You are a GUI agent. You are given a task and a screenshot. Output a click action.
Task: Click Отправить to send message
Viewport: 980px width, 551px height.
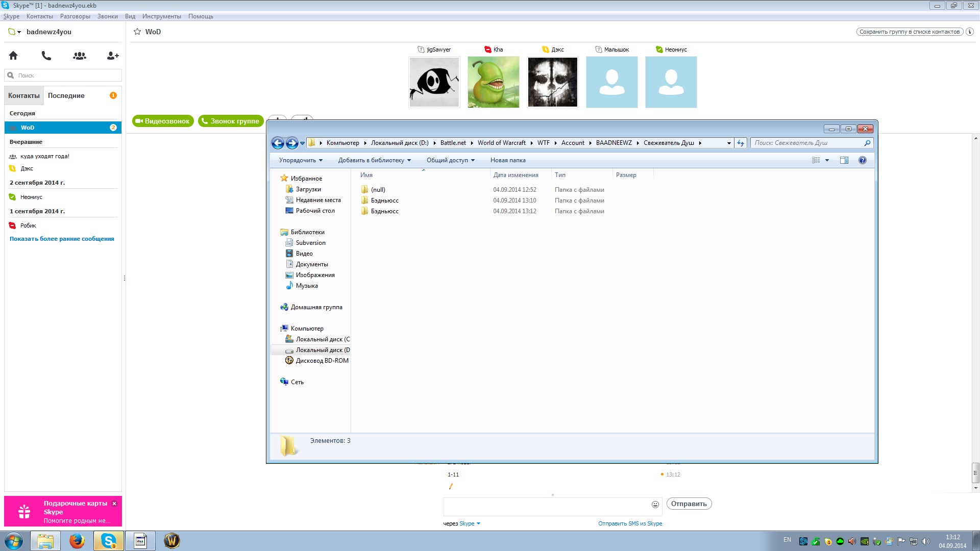(x=689, y=504)
